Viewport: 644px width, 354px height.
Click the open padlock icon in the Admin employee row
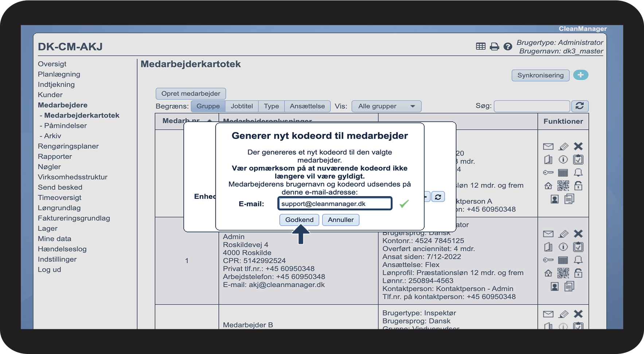pos(578,273)
